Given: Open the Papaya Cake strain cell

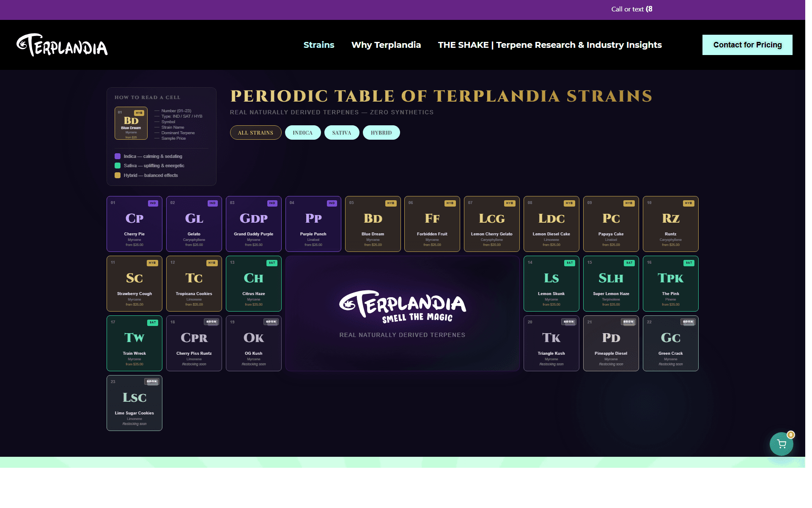Looking at the screenshot, I should click(x=611, y=224).
